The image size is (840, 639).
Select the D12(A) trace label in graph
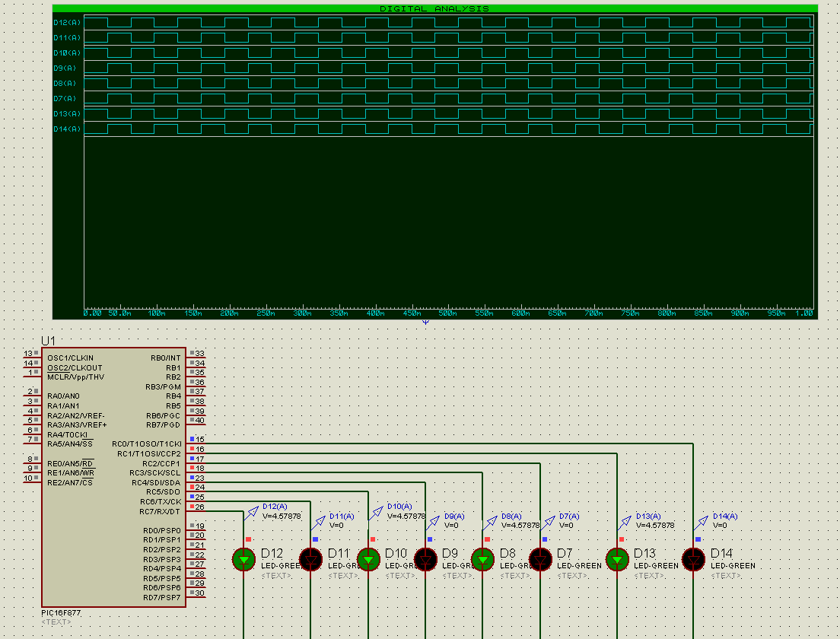[x=67, y=23]
